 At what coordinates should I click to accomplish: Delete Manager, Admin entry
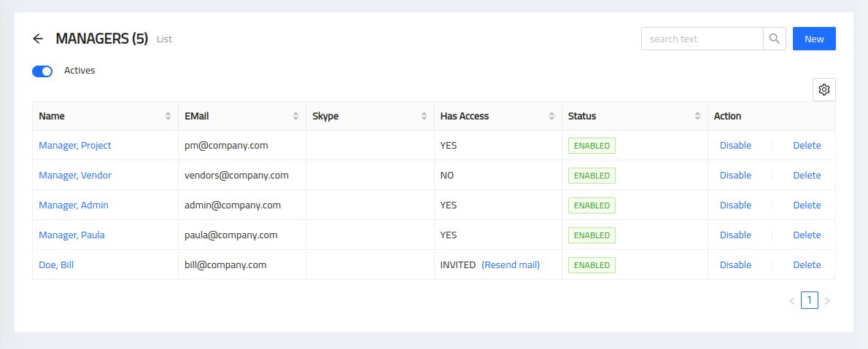(807, 205)
